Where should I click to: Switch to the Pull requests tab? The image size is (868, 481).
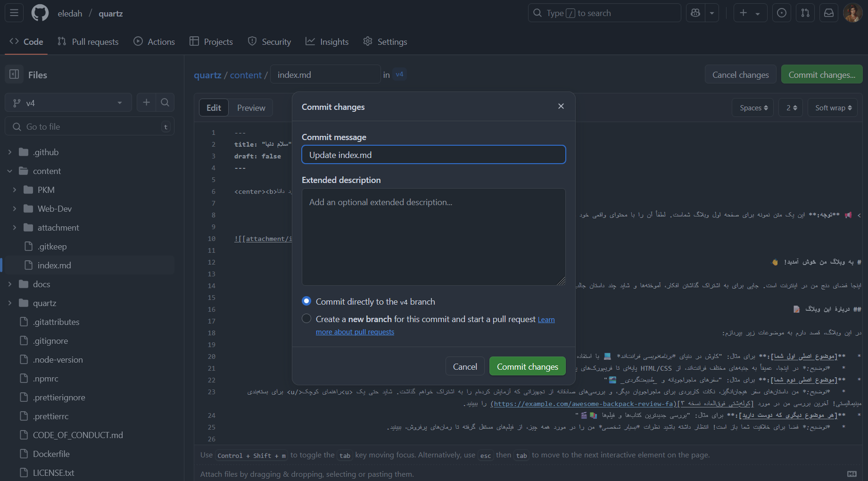tap(88, 41)
